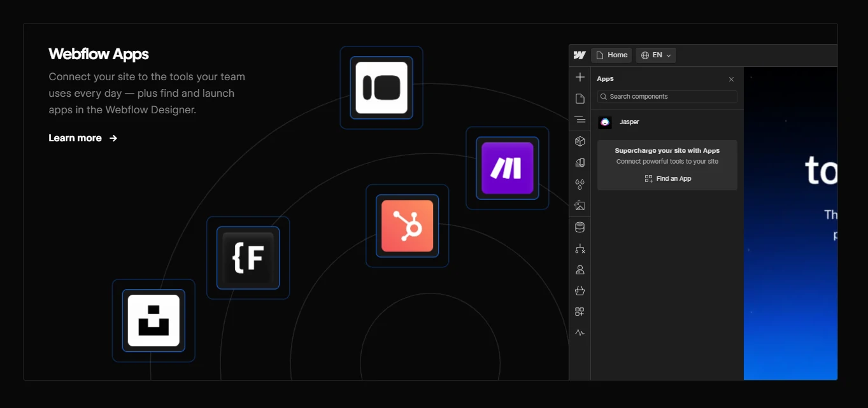This screenshot has height=408, width=868.
Task: Click the Apps panel title
Action: click(x=605, y=79)
